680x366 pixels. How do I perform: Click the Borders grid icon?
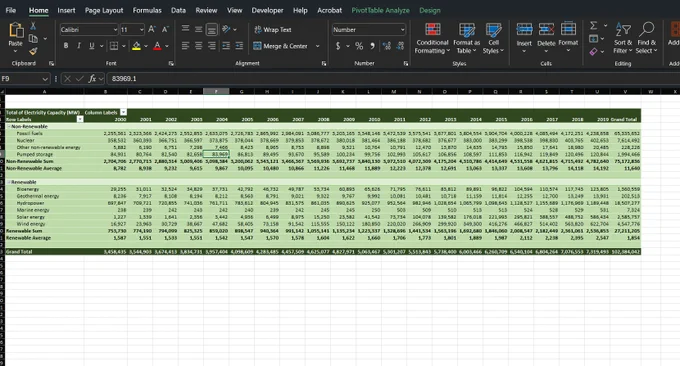[x=114, y=46]
